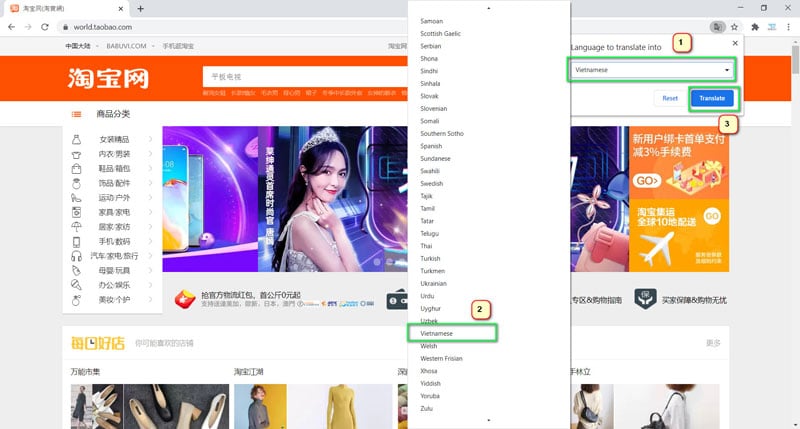Open the 淘宝集运 airplane banner
The height and width of the screenshot is (429, 800).
click(679, 236)
